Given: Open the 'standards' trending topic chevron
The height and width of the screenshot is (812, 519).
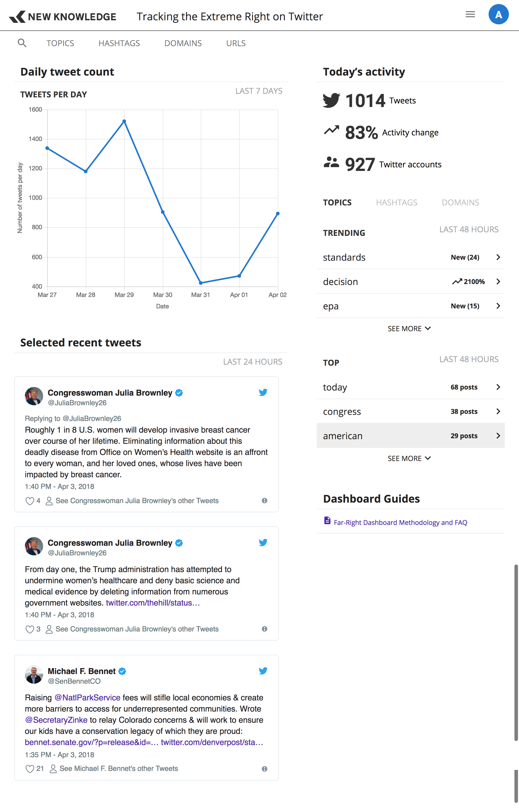Looking at the screenshot, I should 498,257.
